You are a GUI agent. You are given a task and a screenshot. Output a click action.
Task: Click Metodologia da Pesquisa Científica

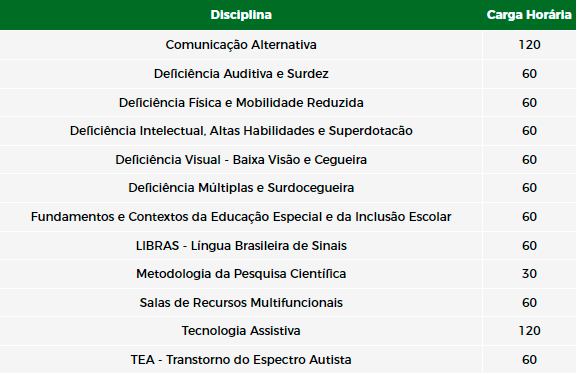(241, 274)
